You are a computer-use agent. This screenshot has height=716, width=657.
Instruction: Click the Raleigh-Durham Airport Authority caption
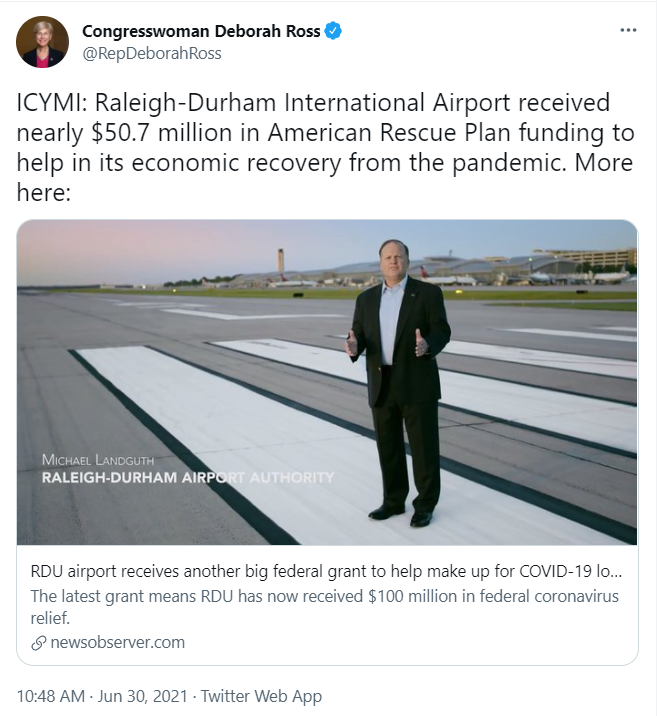(x=188, y=478)
